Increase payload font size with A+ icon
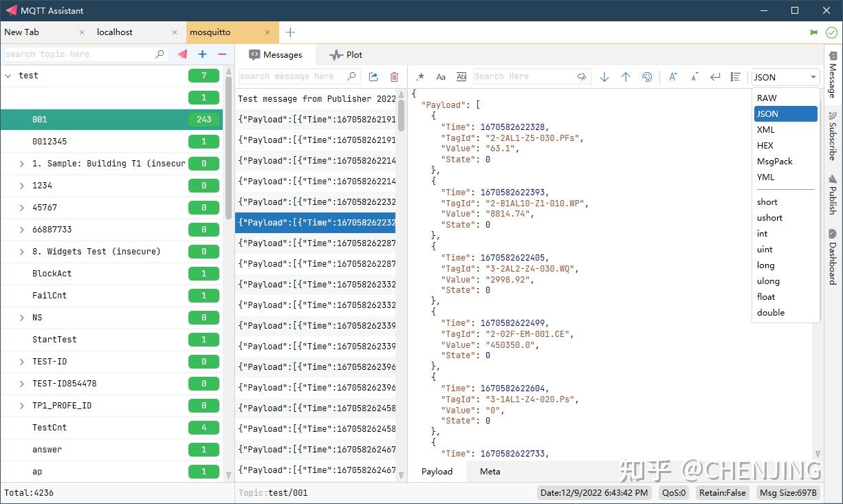The image size is (843, 504). point(672,77)
